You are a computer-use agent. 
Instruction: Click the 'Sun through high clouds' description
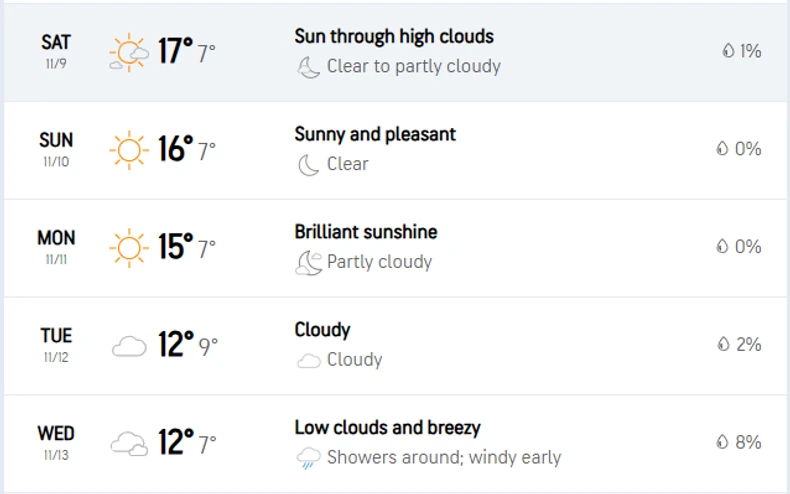coord(394,37)
